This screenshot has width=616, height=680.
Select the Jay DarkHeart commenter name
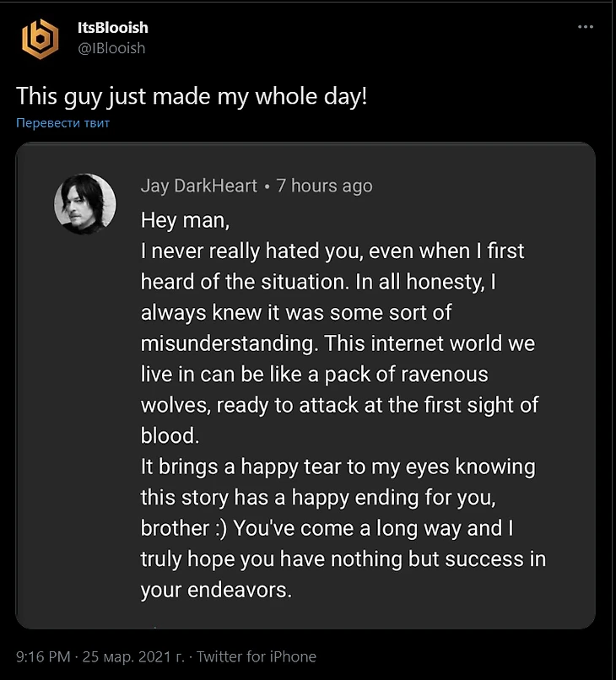pyautogui.click(x=198, y=186)
